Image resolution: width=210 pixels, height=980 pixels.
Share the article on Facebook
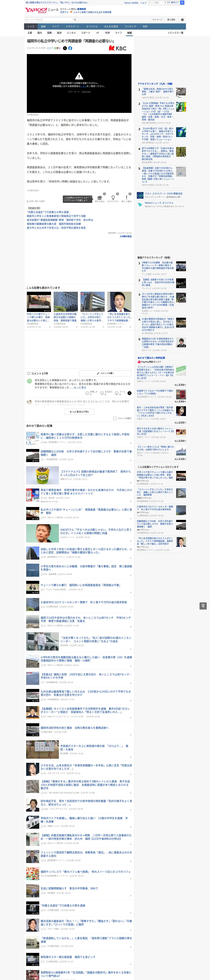point(70,48)
